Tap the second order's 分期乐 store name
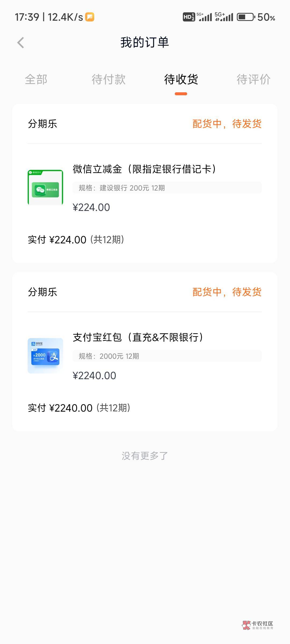 point(42,292)
